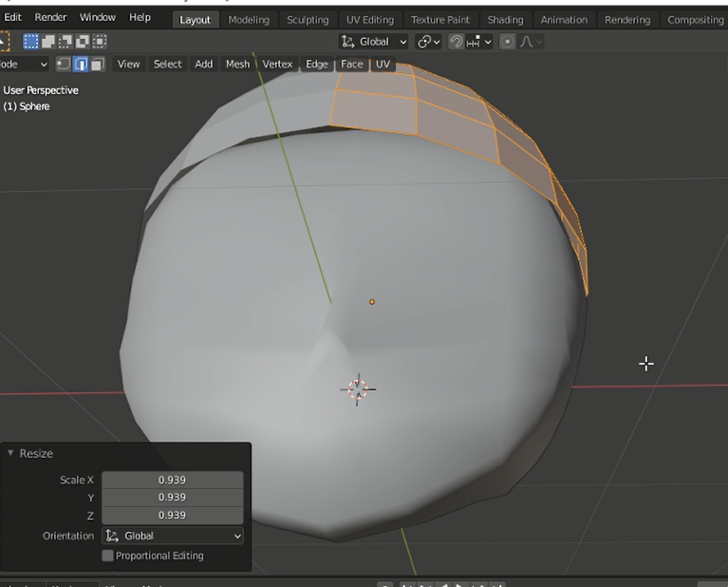
Task: Collapse the Resize operator panel
Action: tap(10, 453)
